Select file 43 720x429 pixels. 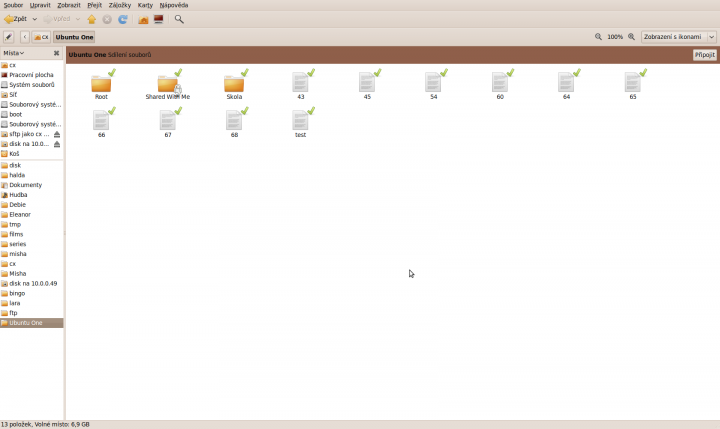(301, 85)
